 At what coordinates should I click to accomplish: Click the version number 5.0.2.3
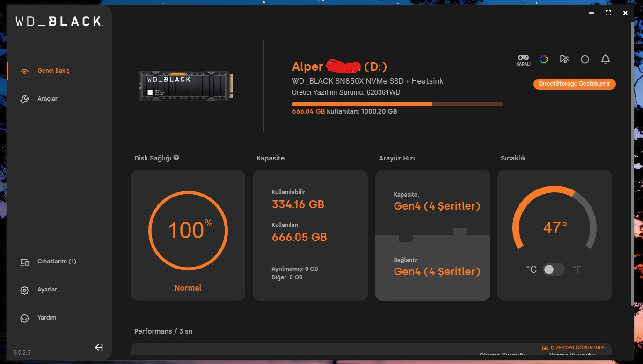(x=22, y=352)
